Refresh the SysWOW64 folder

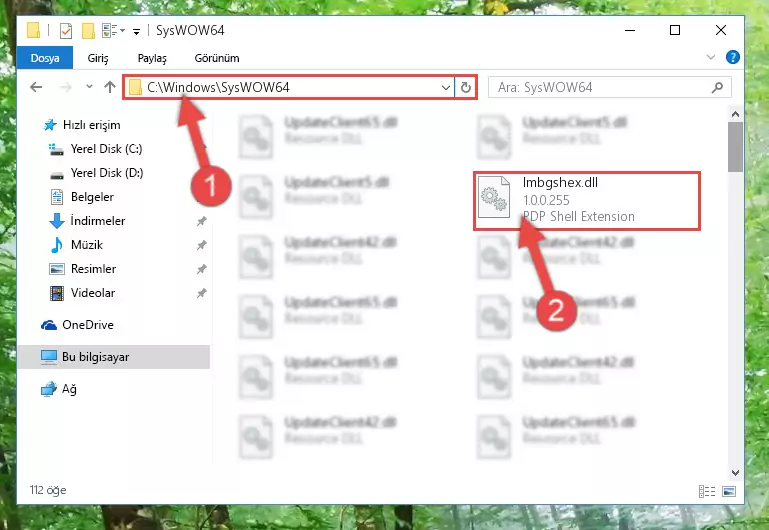[465, 88]
